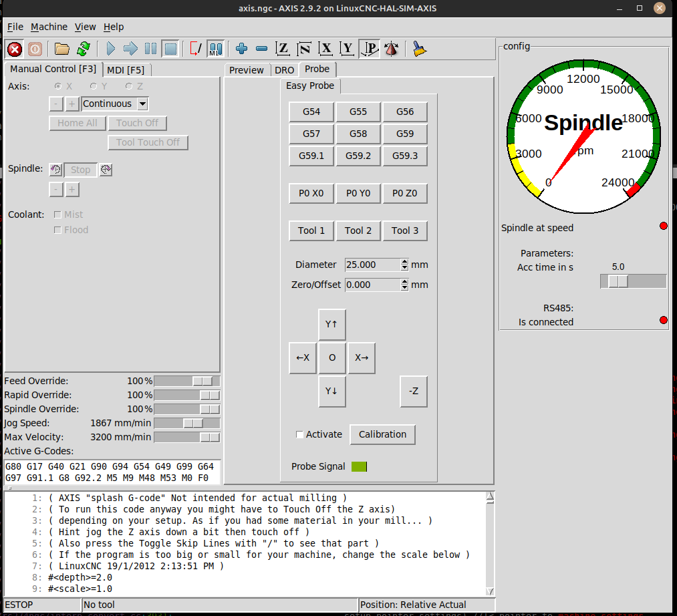This screenshot has height=616, width=677.
Task: Reload the current file using green arrows
Action: tap(84, 49)
